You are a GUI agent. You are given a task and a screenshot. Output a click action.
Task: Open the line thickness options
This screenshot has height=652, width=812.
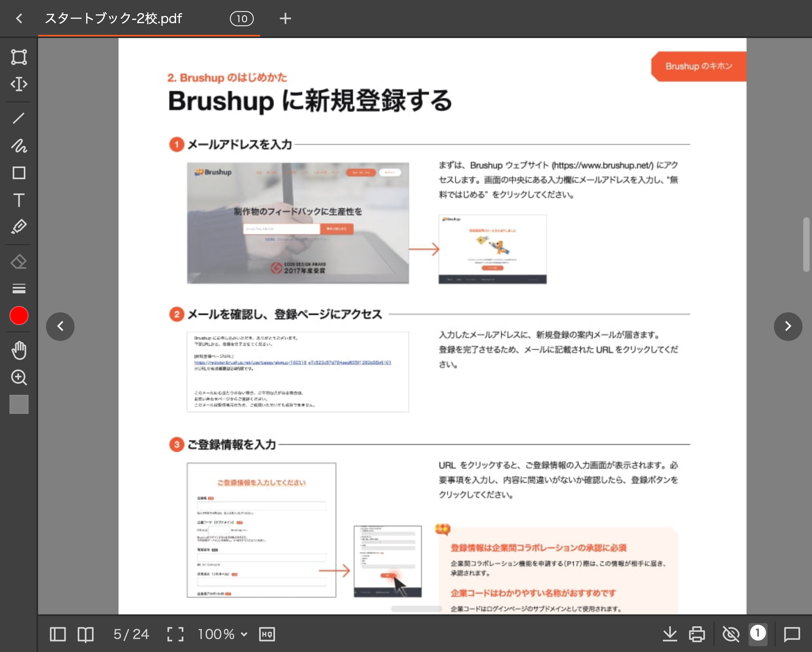click(19, 288)
